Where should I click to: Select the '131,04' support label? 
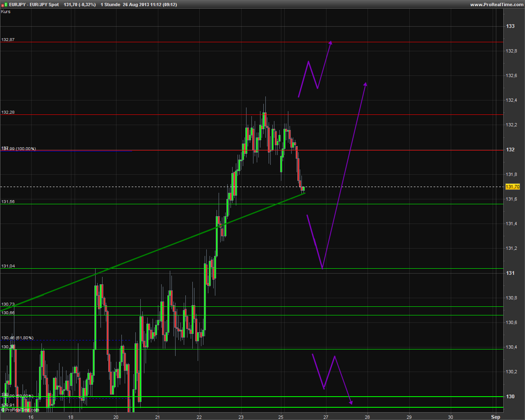click(8, 266)
